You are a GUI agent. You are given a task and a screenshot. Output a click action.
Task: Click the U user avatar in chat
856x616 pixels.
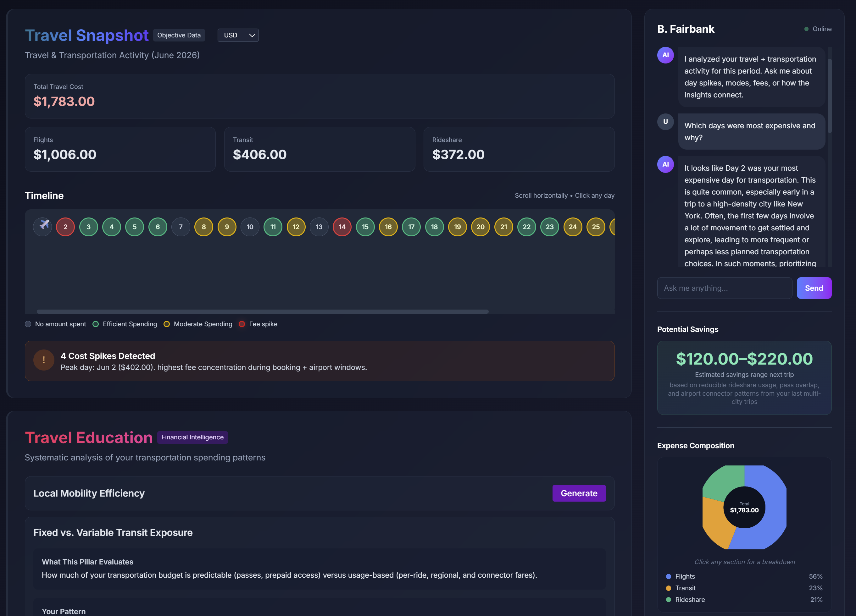click(x=665, y=122)
